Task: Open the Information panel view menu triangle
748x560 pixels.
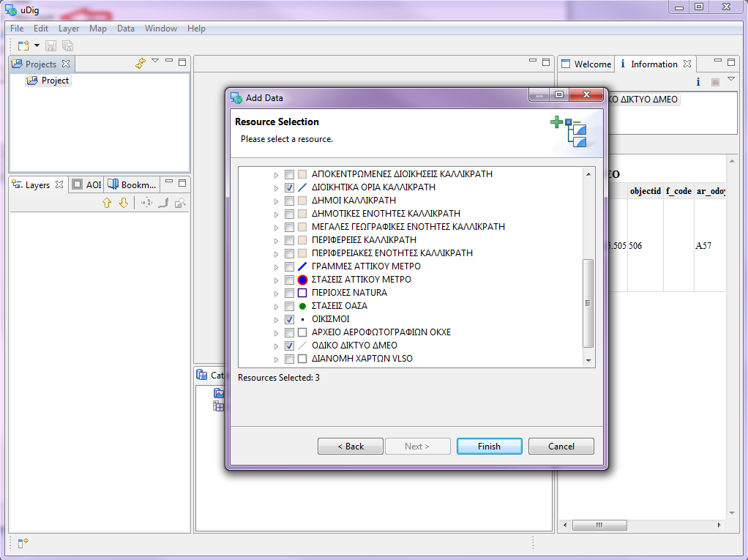Action: pyautogui.click(x=731, y=79)
